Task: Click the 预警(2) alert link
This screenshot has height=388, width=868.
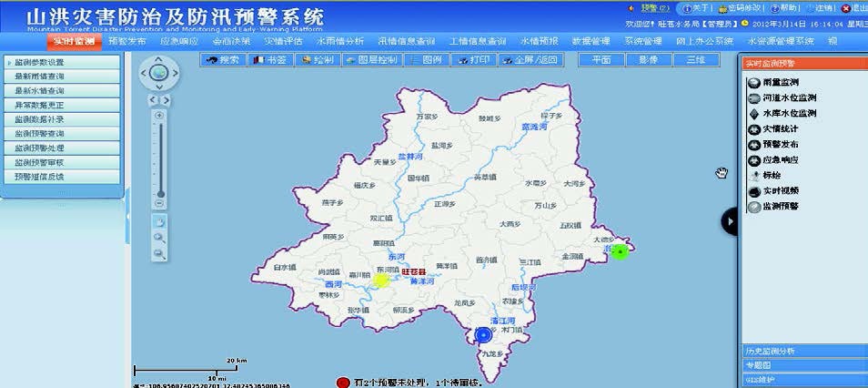Action: pyautogui.click(x=655, y=8)
